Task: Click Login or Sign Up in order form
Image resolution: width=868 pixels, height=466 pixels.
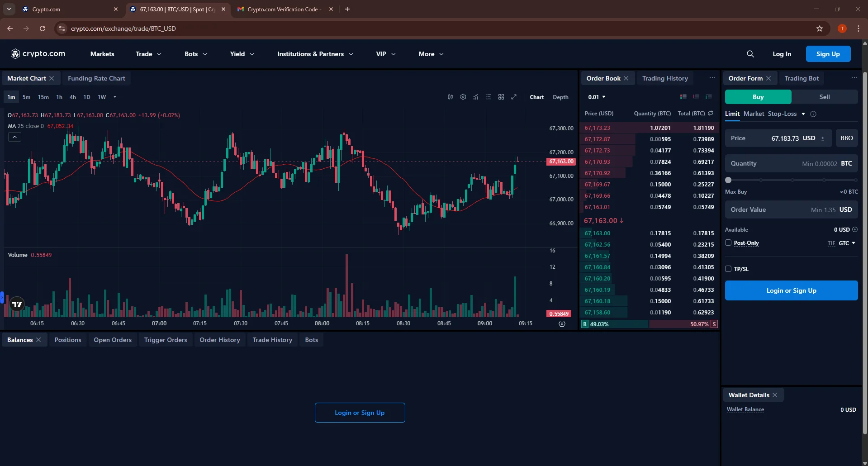Action: 791,290
